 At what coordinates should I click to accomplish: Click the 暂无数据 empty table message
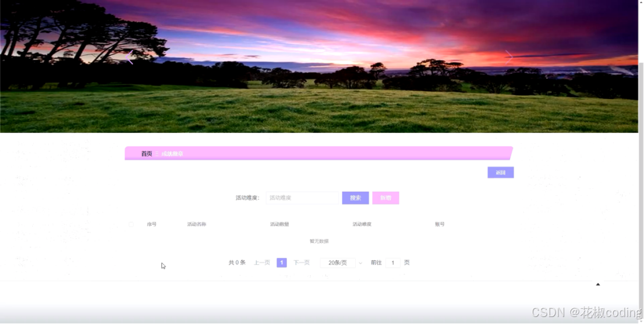point(319,241)
